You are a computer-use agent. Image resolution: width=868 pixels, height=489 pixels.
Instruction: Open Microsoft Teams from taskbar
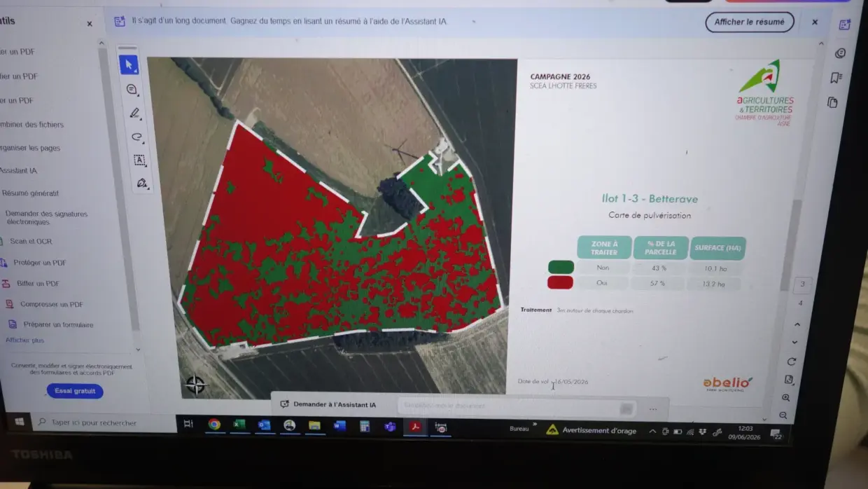coord(389,427)
